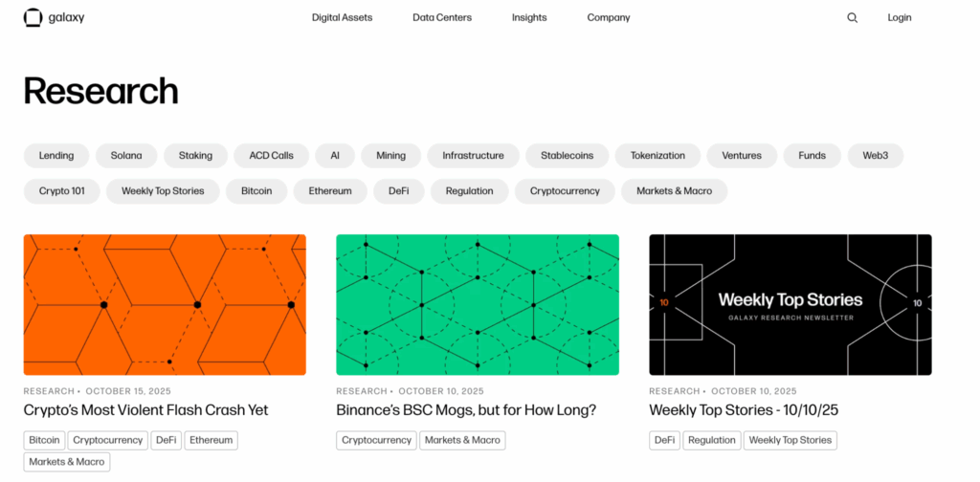
Task: Open the green Binance article thumbnail
Action: tap(477, 304)
